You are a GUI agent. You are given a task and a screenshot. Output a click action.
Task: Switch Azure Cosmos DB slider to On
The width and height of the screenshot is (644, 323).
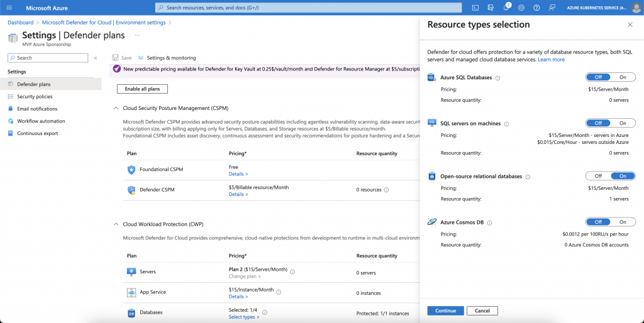(623, 222)
